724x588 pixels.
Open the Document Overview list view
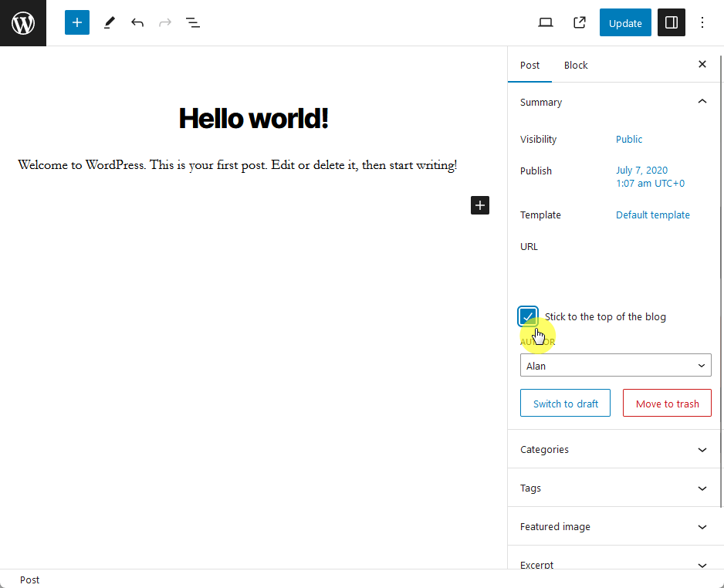tap(192, 22)
